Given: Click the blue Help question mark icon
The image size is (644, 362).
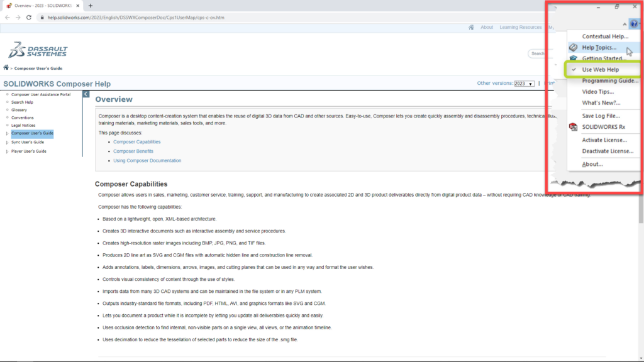Looking at the screenshot, I should pyautogui.click(x=633, y=24).
